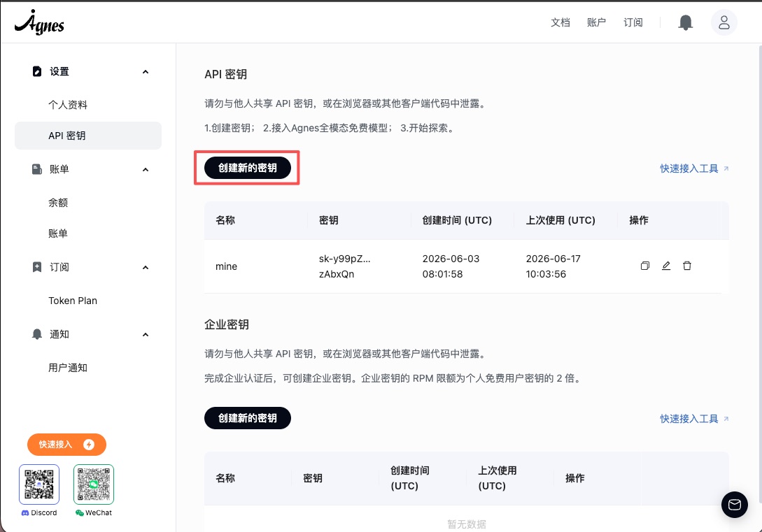Open the user profile avatar
This screenshot has height=532, width=762.
point(724,22)
